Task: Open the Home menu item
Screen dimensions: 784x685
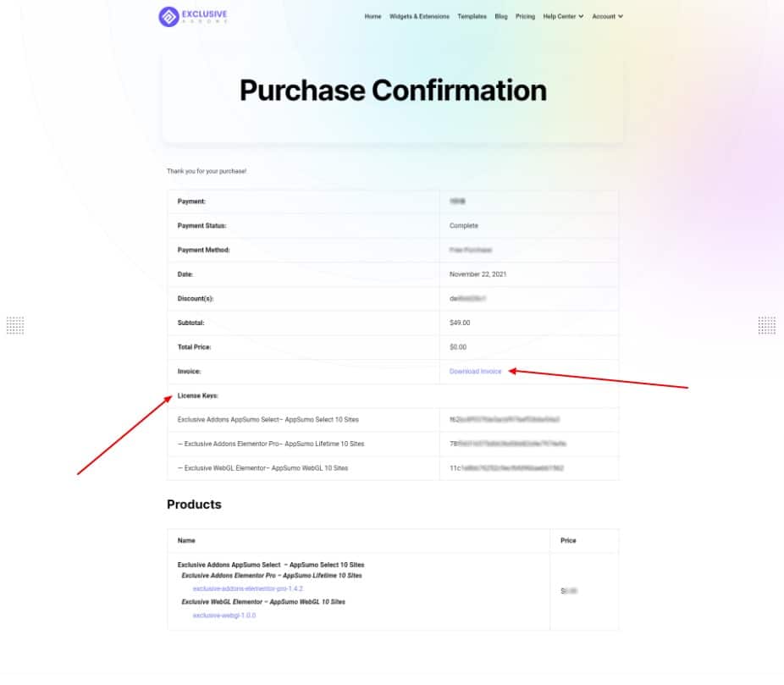Action: (x=373, y=16)
